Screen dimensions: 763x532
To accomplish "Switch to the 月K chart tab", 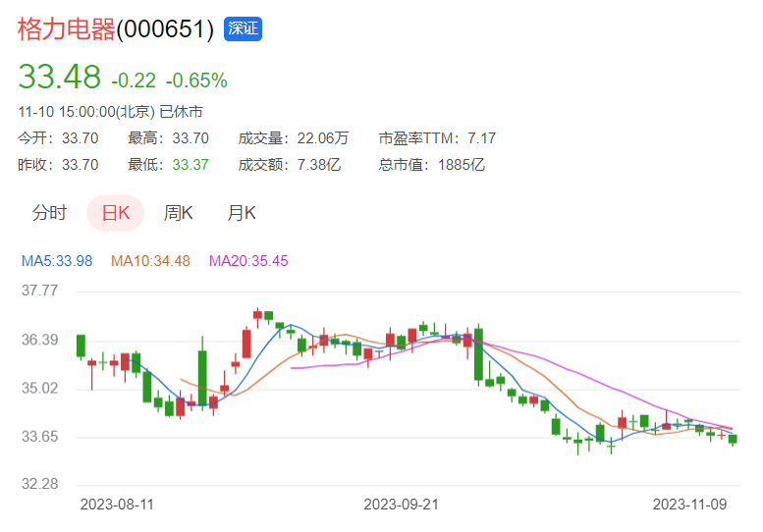I will coord(242,213).
